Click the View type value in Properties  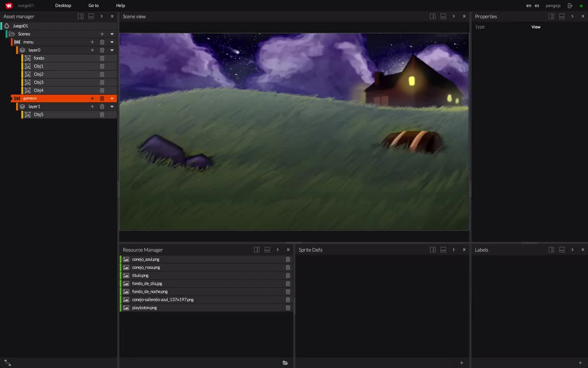pos(535,27)
